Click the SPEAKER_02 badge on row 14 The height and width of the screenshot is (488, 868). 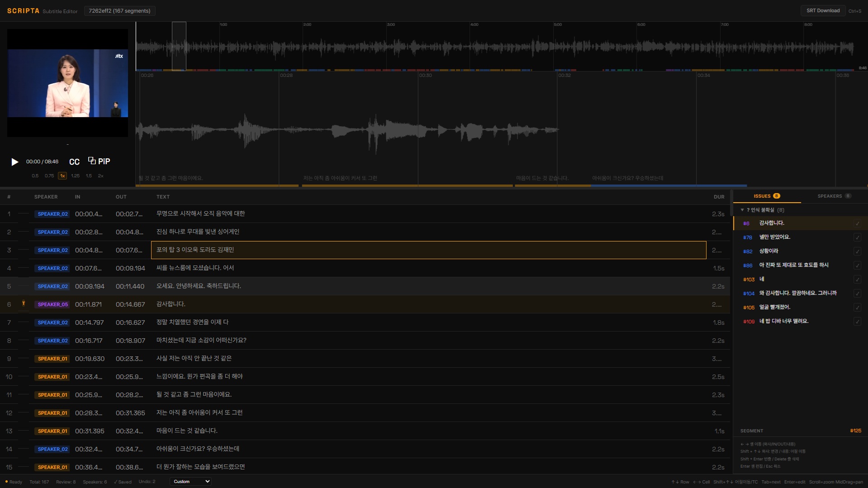52,449
